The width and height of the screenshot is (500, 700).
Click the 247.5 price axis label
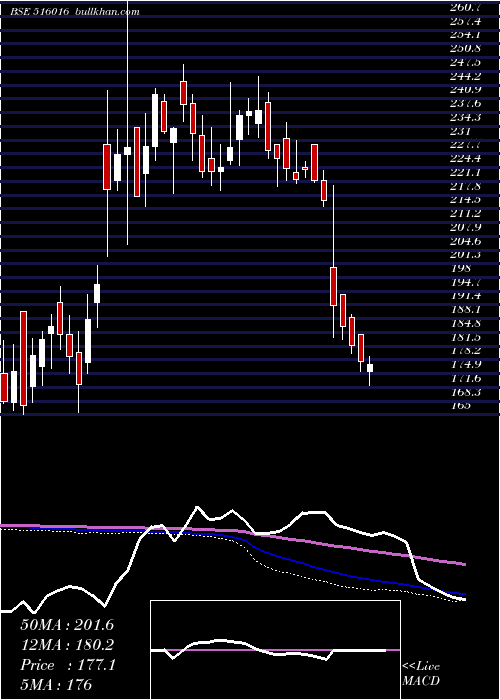click(467, 62)
